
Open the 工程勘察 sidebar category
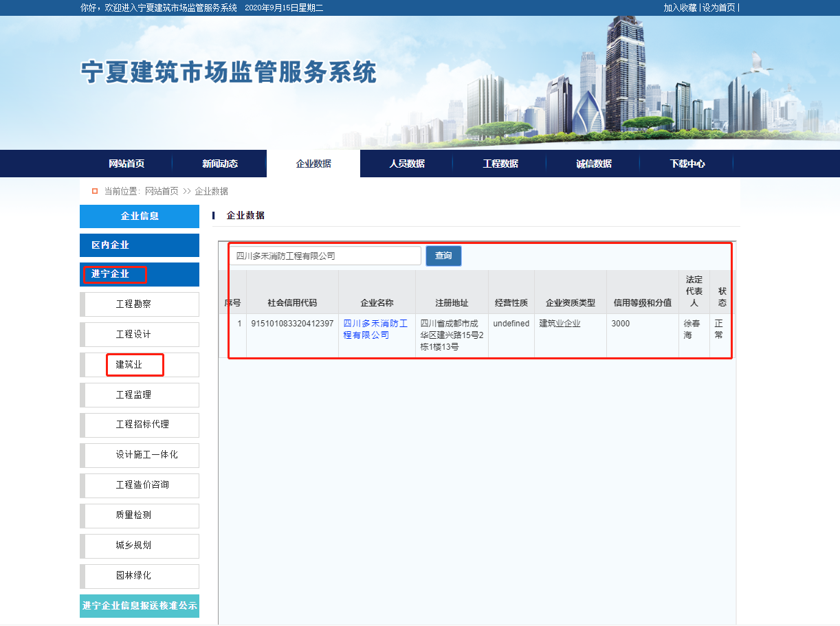pos(133,304)
